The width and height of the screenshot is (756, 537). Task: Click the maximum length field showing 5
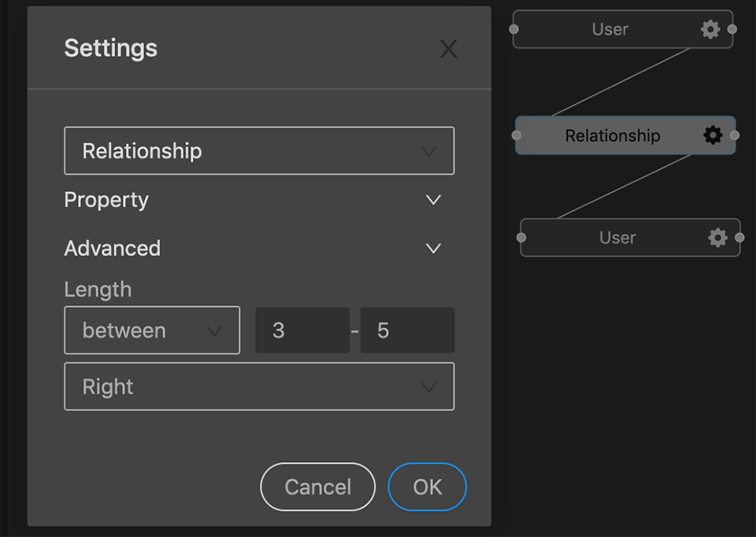coord(407,331)
